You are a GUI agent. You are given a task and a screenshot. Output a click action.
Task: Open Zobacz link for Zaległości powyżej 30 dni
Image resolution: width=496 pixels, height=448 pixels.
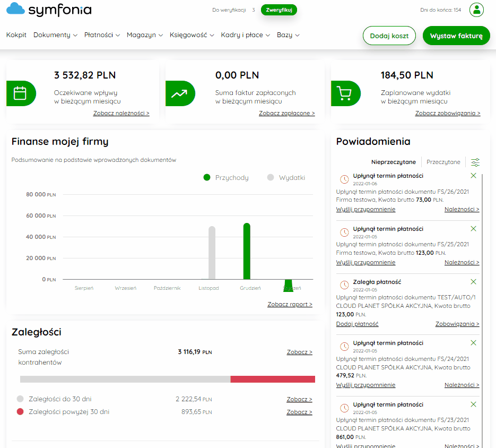pos(299,411)
